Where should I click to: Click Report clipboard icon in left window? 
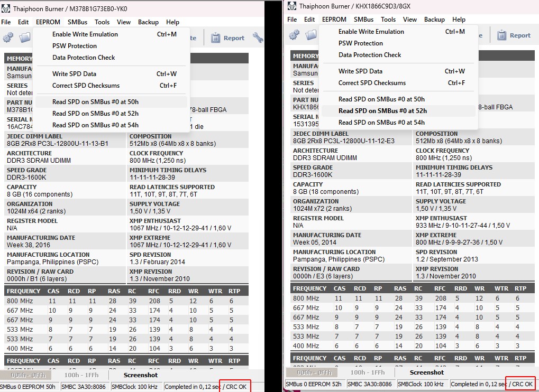coord(215,38)
